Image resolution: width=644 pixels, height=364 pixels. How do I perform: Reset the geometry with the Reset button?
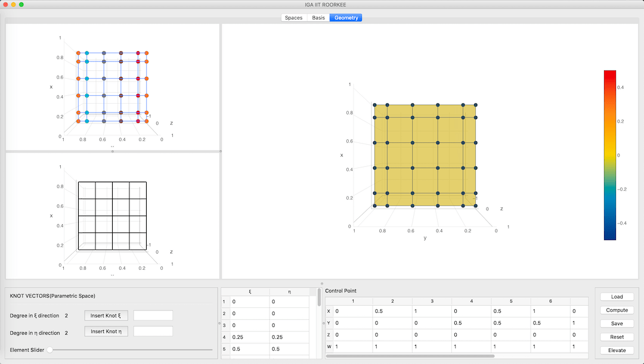[617, 337]
